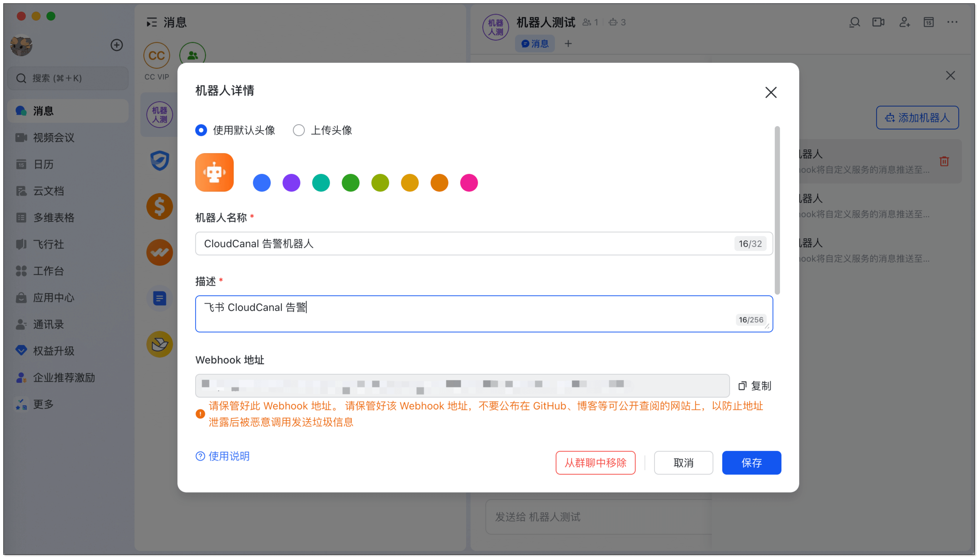Viewport: 980px width, 560px height.
Task: Open the search icon in the chat header
Action: (x=854, y=22)
